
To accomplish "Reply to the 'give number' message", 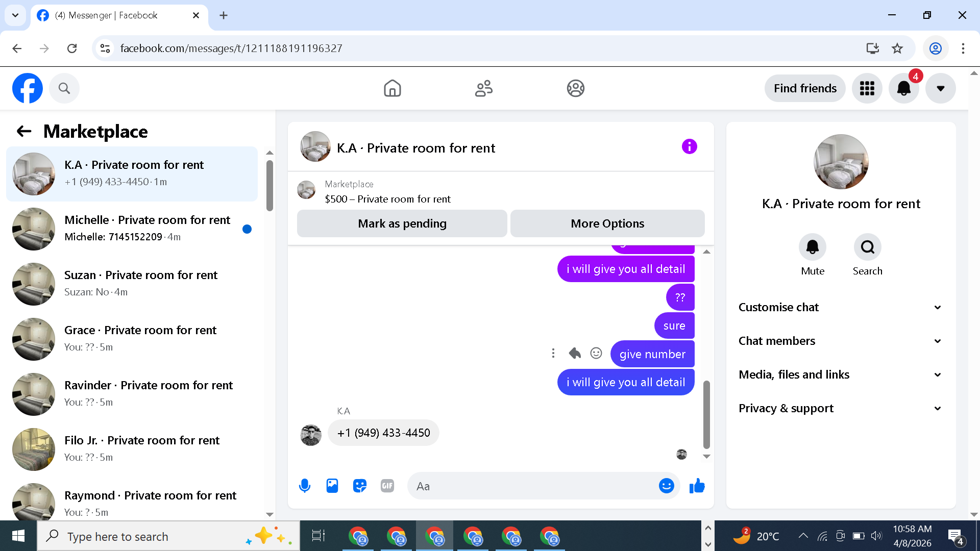I will 575,353.
